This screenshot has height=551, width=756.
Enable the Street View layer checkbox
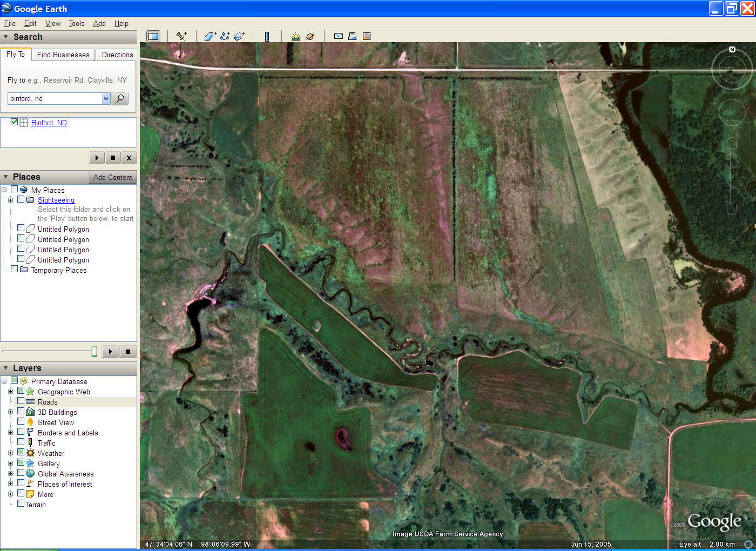[x=21, y=421]
